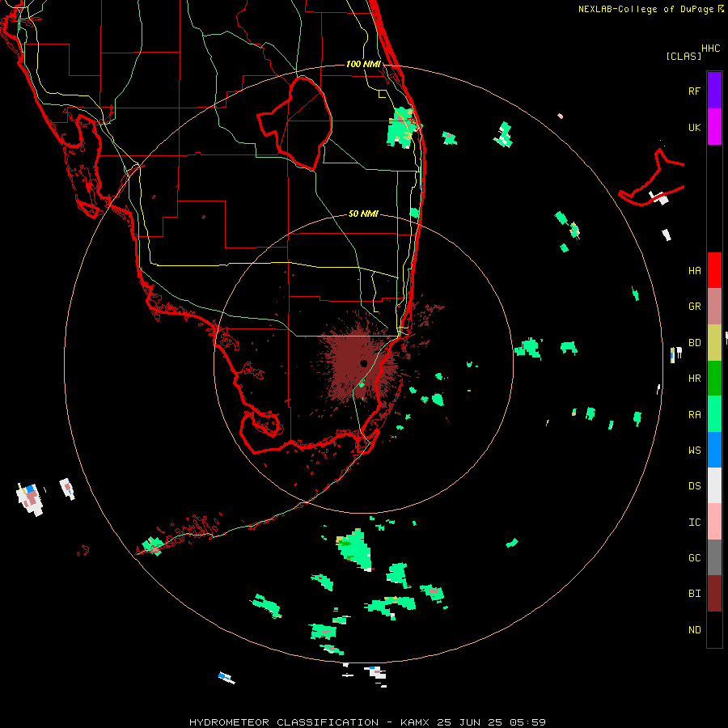Click the GC legend label
The height and width of the screenshot is (728, 728).
pos(694,558)
